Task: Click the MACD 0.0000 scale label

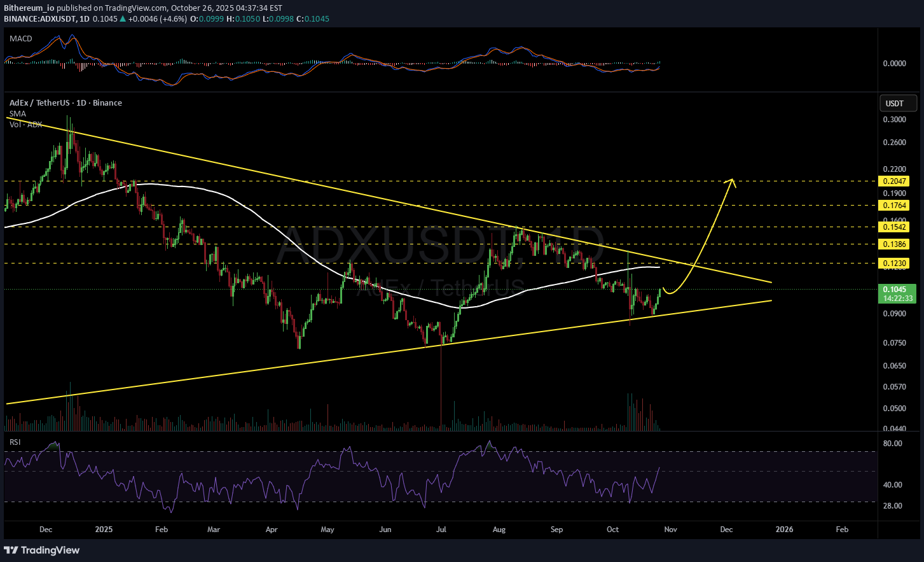Action: (x=894, y=64)
